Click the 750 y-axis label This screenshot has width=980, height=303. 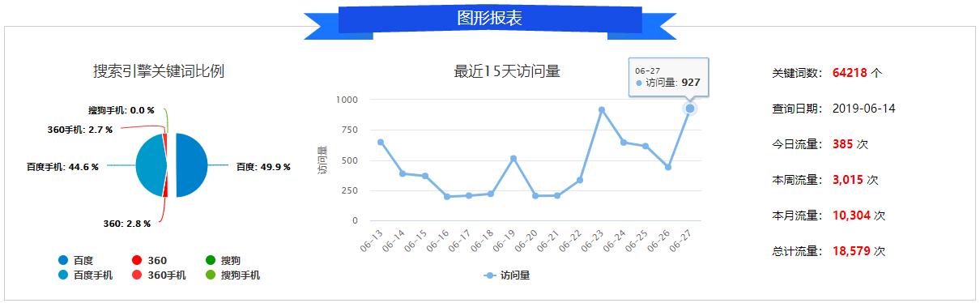(x=349, y=130)
